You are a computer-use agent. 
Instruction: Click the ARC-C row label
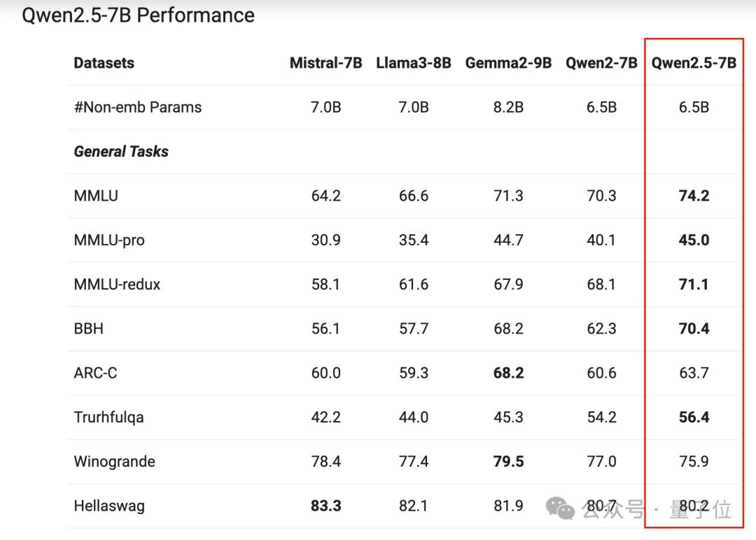(x=95, y=374)
